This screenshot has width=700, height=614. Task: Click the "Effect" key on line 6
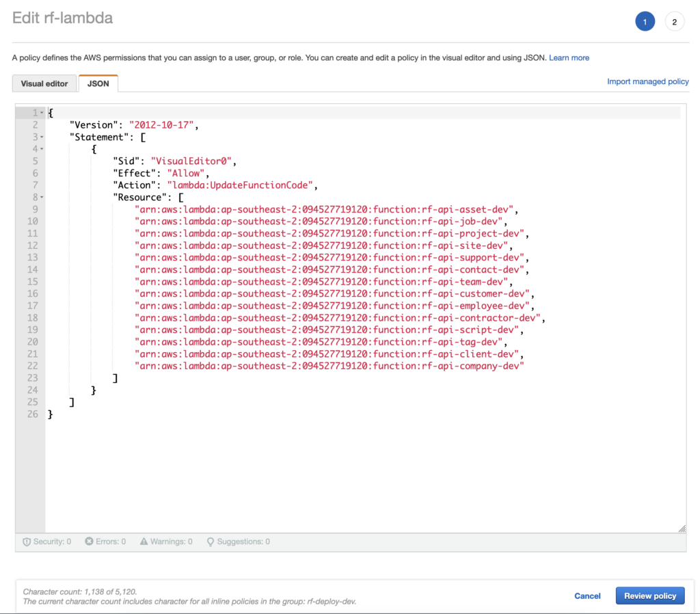tap(134, 173)
